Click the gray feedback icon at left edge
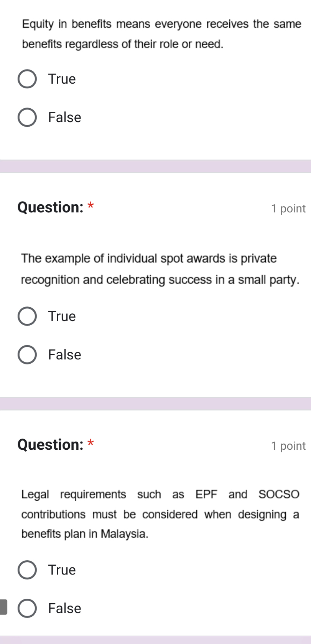 tap(3, 607)
